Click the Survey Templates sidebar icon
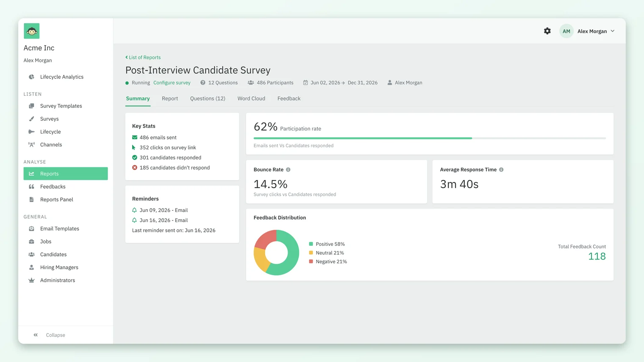 pos(31,106)
